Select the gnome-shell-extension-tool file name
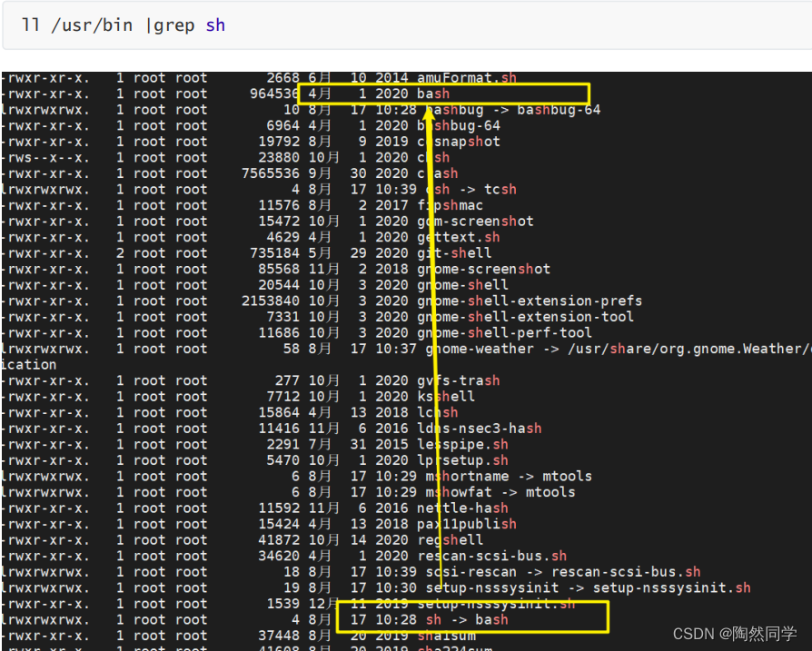Viewport: 812px width, 651px height. click(x=526, y=317)
